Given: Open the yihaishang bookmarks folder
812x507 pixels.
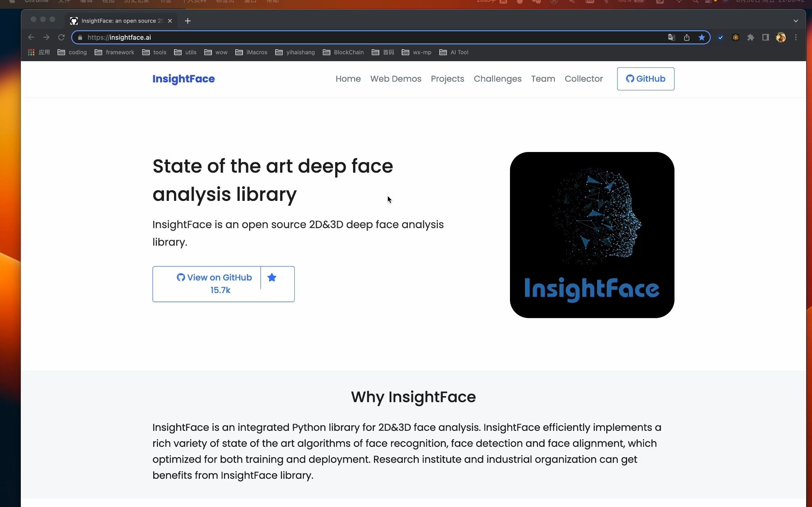Looking at the screenshot, I should [x=295, y=52].
